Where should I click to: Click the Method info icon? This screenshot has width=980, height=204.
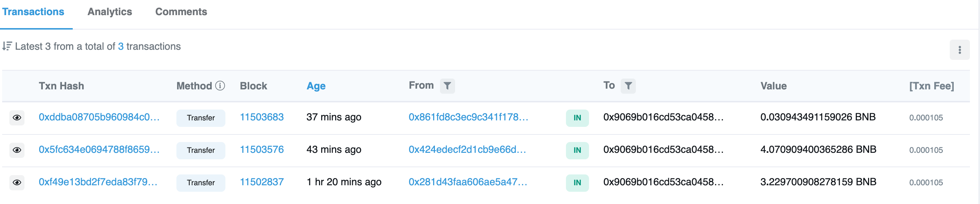(x=220, y=86)
